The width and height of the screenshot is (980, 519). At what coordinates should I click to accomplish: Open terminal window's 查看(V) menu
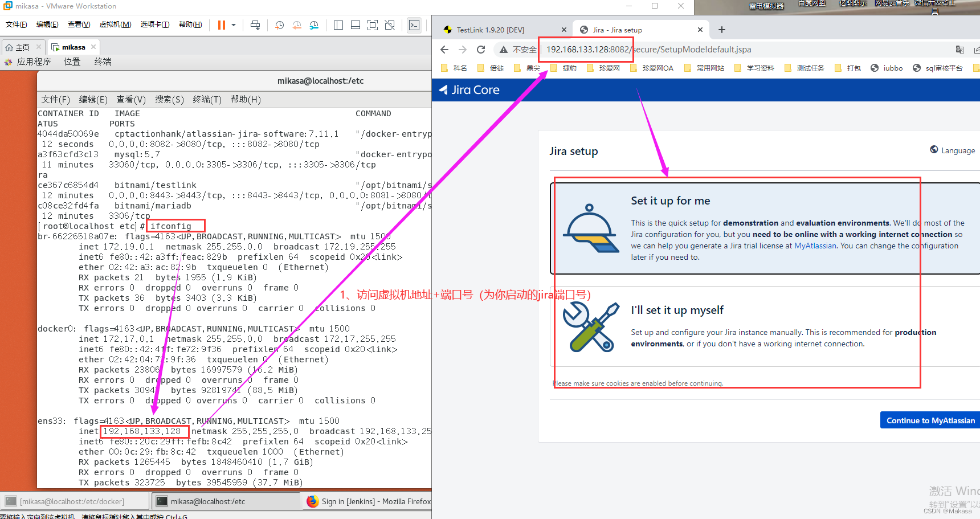[x=131, y=99]
